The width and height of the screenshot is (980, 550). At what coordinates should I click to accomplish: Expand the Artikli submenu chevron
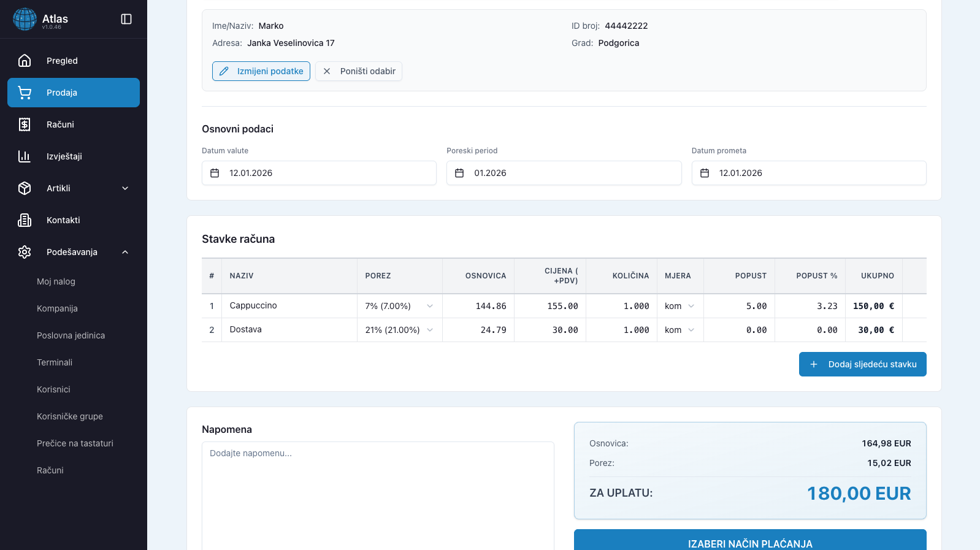tap(125, 188)
